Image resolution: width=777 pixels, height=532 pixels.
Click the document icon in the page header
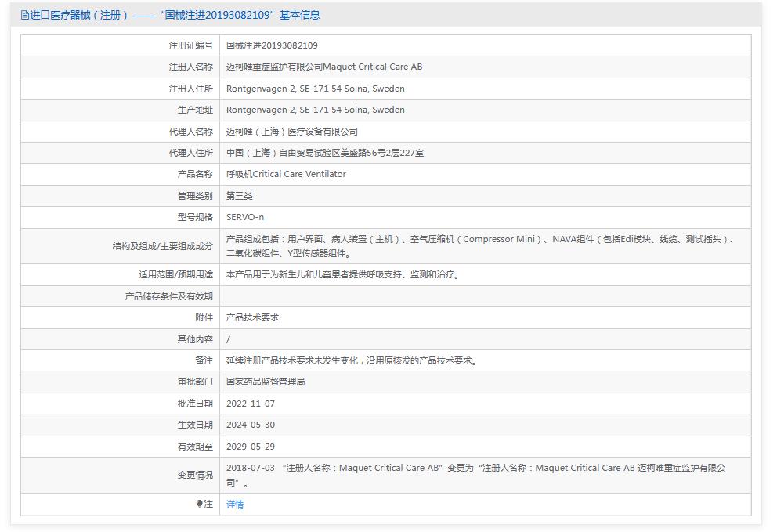click(24, 15)
